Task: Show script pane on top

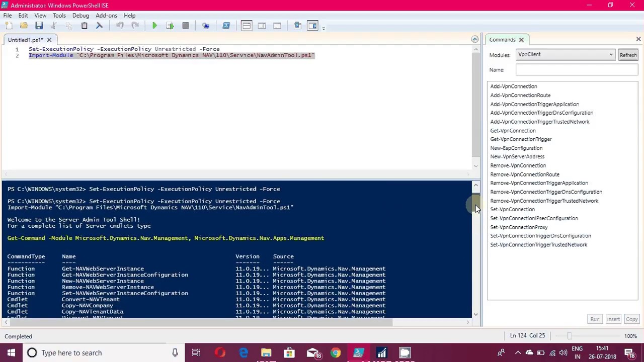Action: 247,26
